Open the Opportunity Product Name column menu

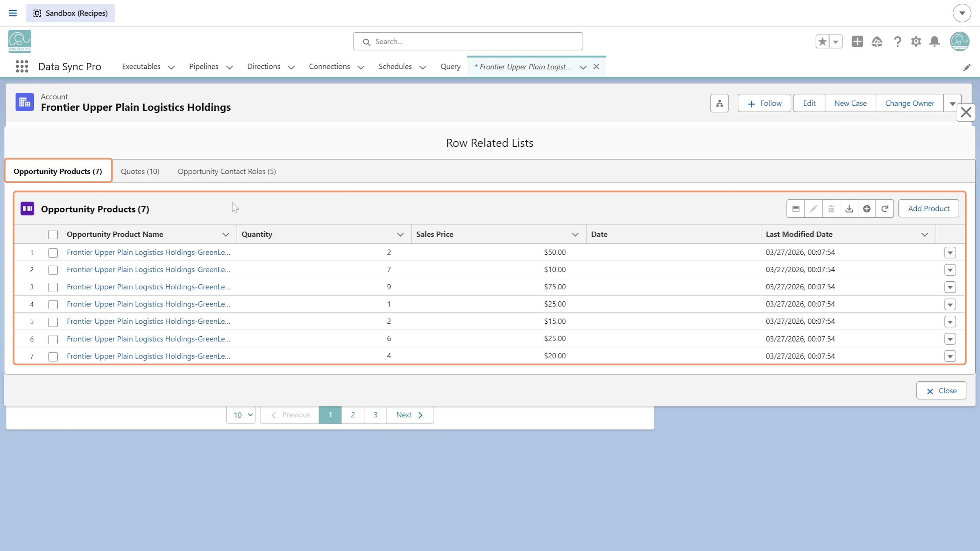226,235
